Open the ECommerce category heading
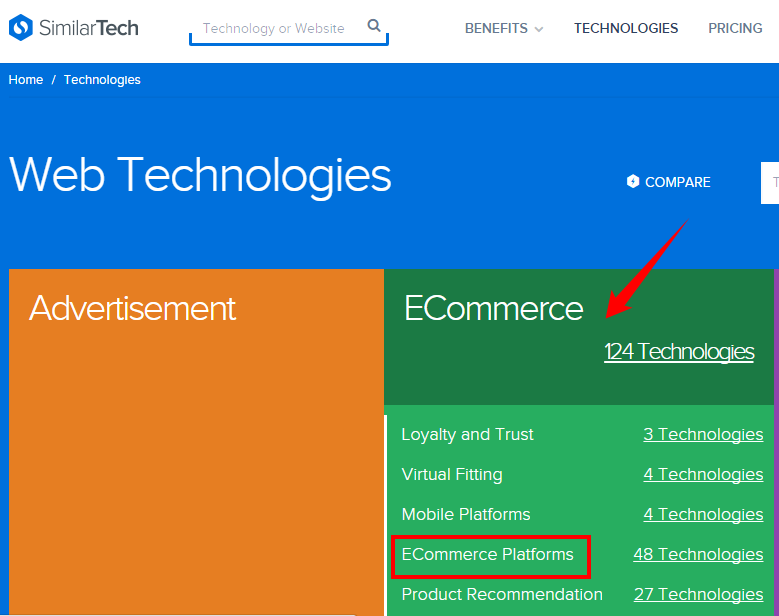Viewport: 779px width, 616px height. (x=493, y=308)
